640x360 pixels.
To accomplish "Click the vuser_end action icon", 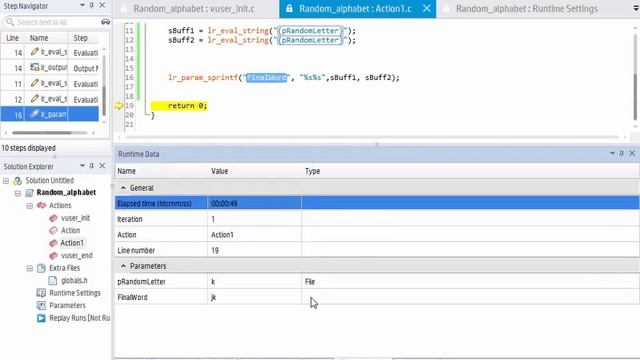I will pyautogui.click(x=53, y=256).
